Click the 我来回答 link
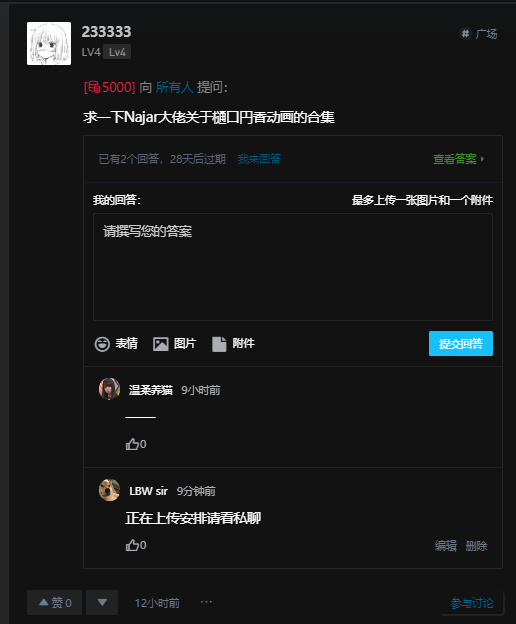This screenshot has width=516, height=624. point(259,159)
